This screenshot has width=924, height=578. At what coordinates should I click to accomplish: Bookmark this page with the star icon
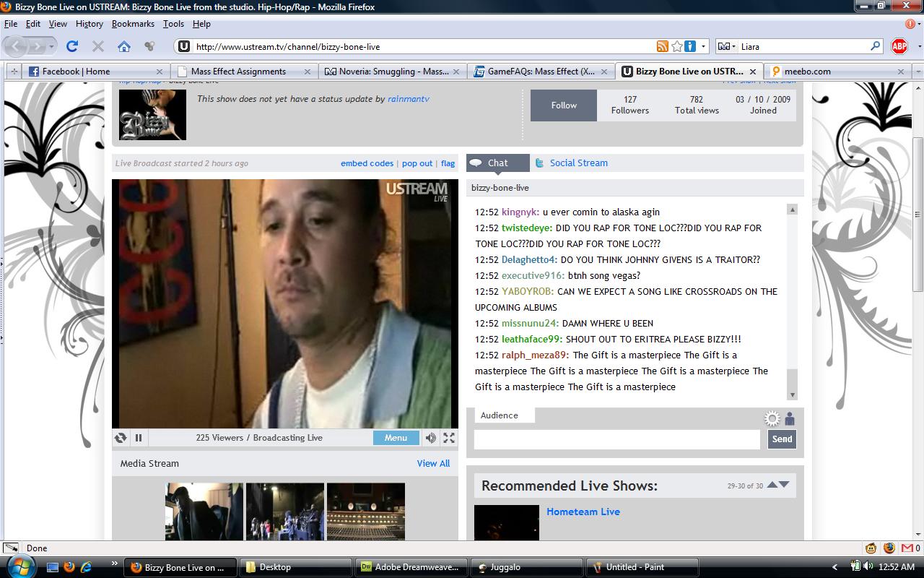pos(676,46)
